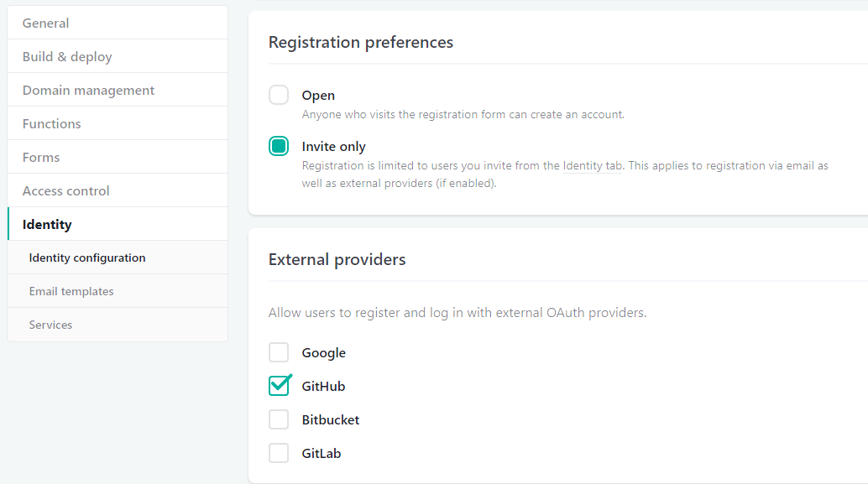The height and width of the screenshot is (484, 868).
Task: Open the General settings section
Action: pyautogui.click(x=46, y=23)
